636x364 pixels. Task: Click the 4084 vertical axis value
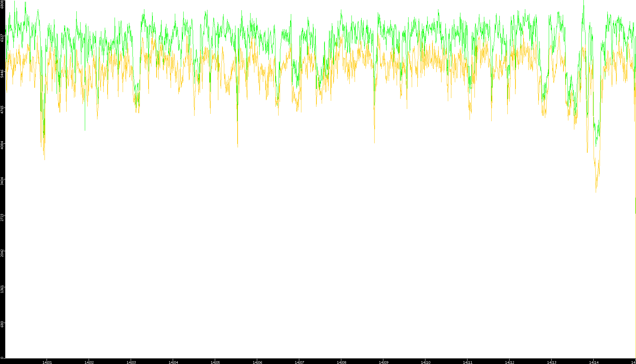click(x=2, y=145)
